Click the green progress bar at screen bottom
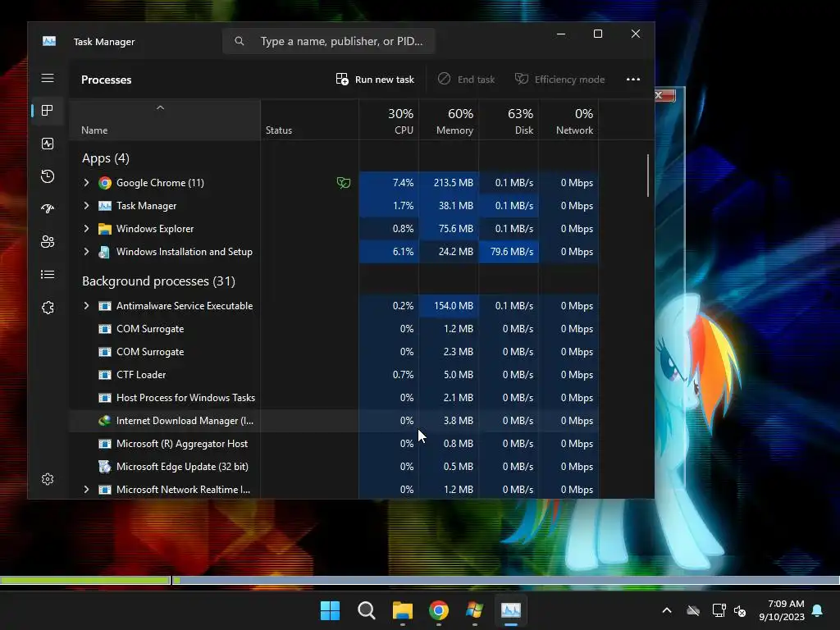Screen dimensions: 840x630 85,580
